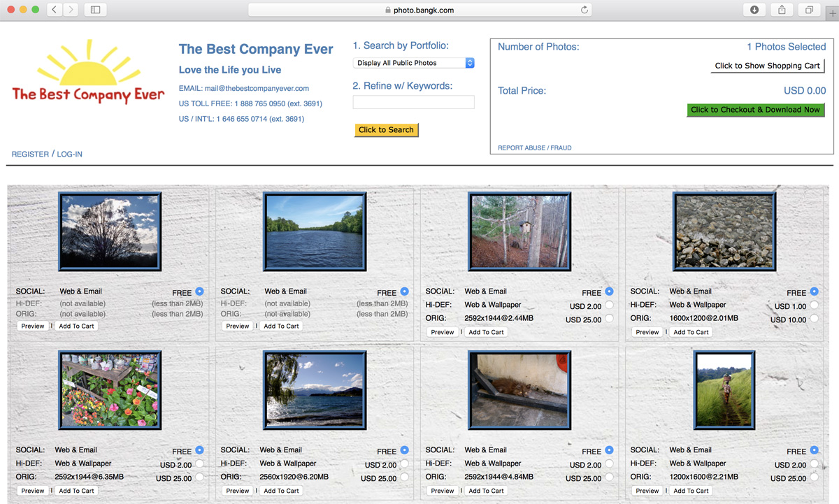This screenshot has height=504, width=839.
Task: Click the LOG-IN link
Action: [x=69, y=154]
